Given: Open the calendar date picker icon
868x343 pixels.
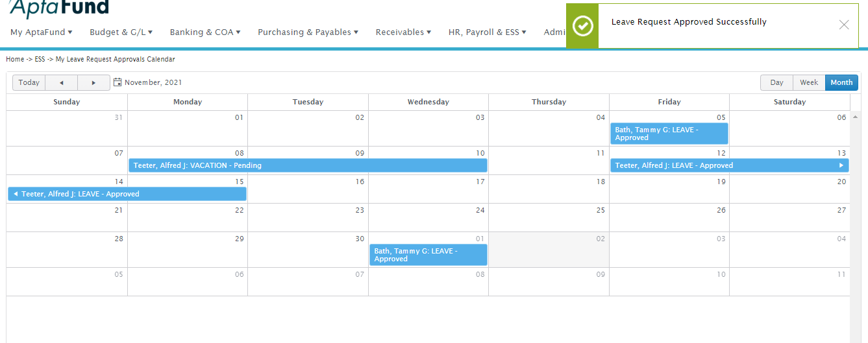Looking at the screenshot, I should pos(118,82).
